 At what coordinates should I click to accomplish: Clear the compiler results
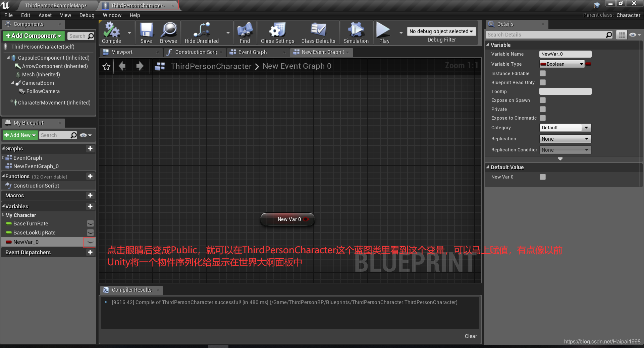[x=471, y=336]
